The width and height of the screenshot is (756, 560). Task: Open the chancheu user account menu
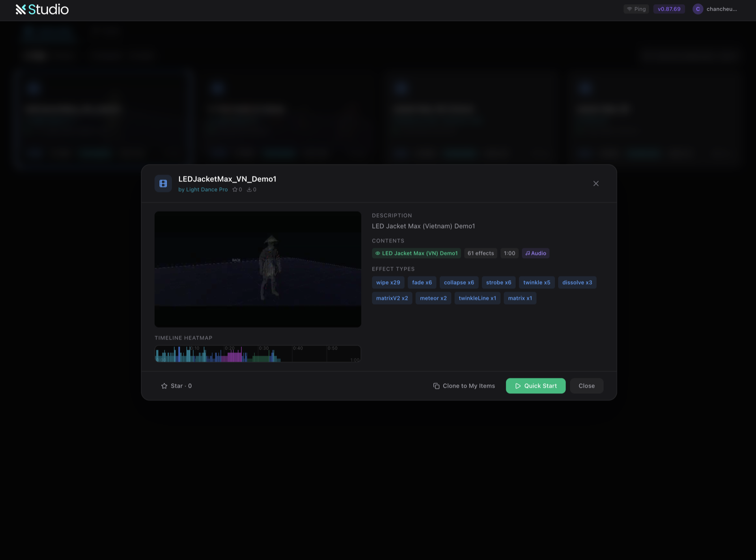click(715, 9)
